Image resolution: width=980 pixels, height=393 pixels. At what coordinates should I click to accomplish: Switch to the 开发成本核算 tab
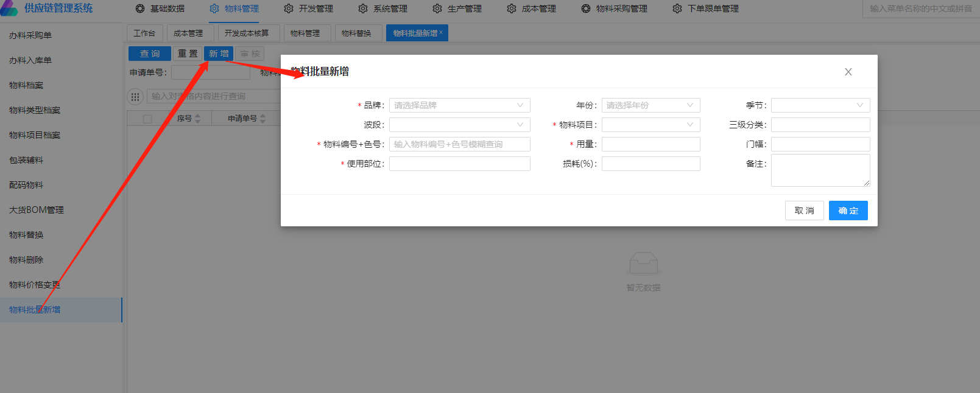click(246, 33)
